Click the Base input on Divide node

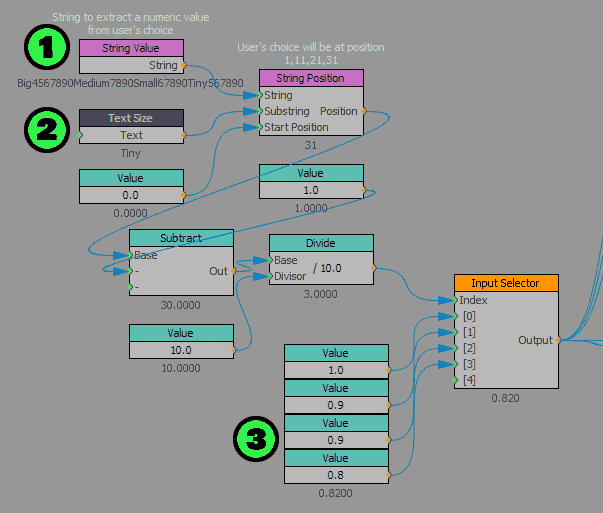[270, 260]
